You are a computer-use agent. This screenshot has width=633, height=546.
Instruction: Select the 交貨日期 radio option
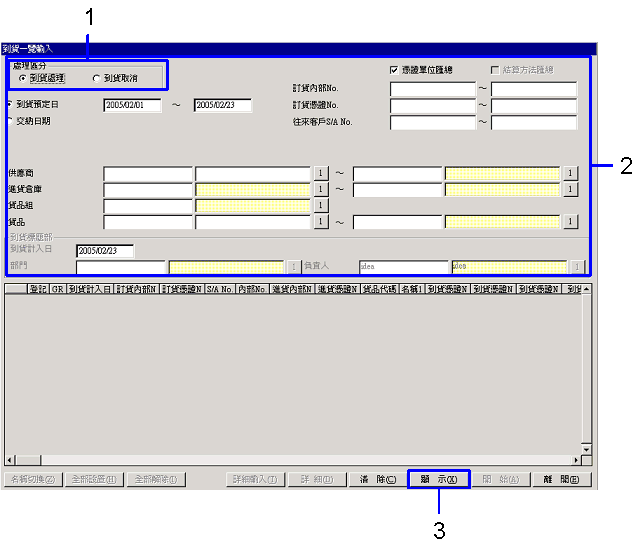[9, 121]
